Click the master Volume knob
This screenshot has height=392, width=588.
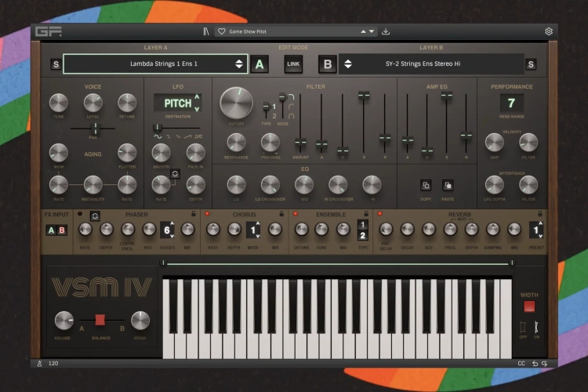(64, 321)
